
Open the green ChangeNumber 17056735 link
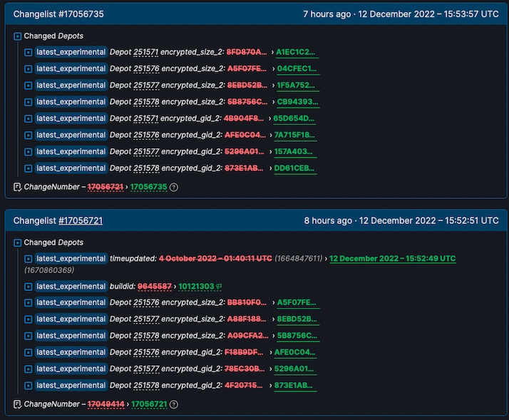pos(148,187)
